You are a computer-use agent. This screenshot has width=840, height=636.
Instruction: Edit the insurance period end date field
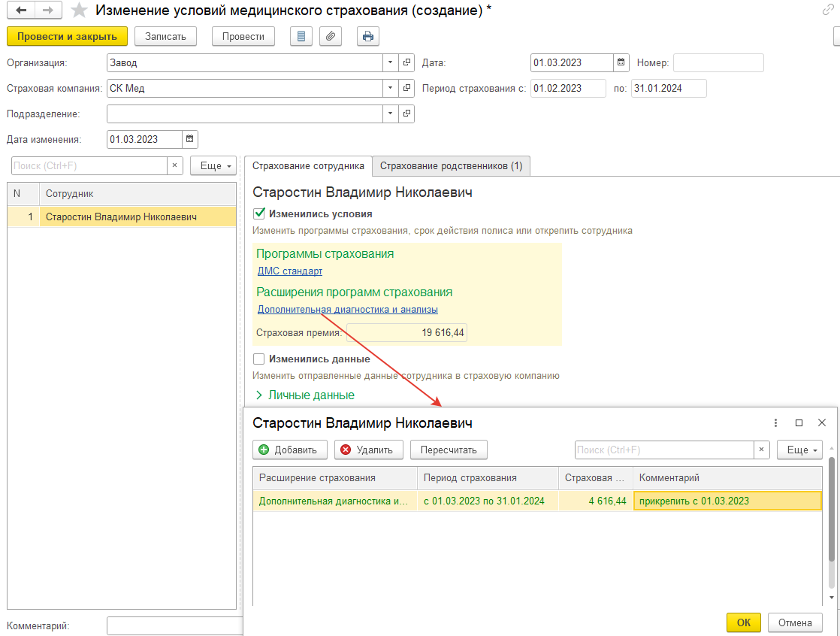(x=669, y=89)
